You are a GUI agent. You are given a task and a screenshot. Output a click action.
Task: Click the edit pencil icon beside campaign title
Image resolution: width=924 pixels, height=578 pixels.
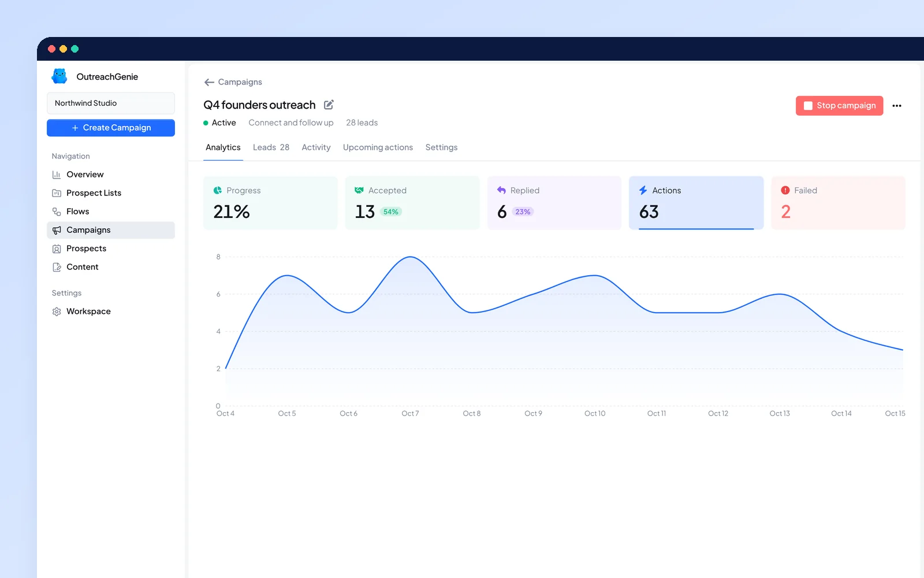(329, 105)
